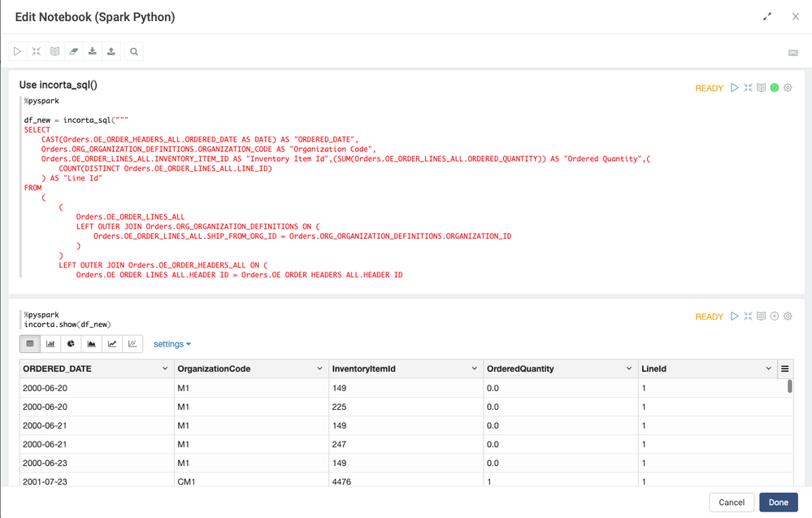Open the table's hamburger grid menu
The width and height of the screenshot is (812, 518).
pos(785,369)
